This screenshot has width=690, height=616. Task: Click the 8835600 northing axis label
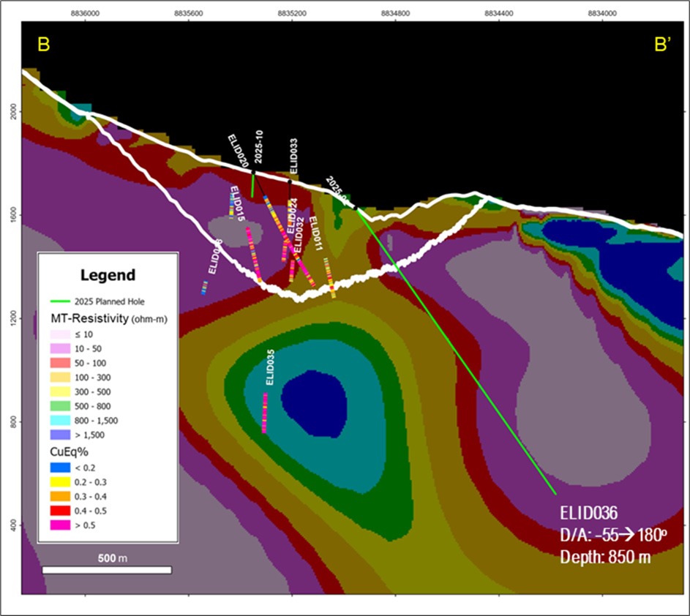[x=189, y=14]
